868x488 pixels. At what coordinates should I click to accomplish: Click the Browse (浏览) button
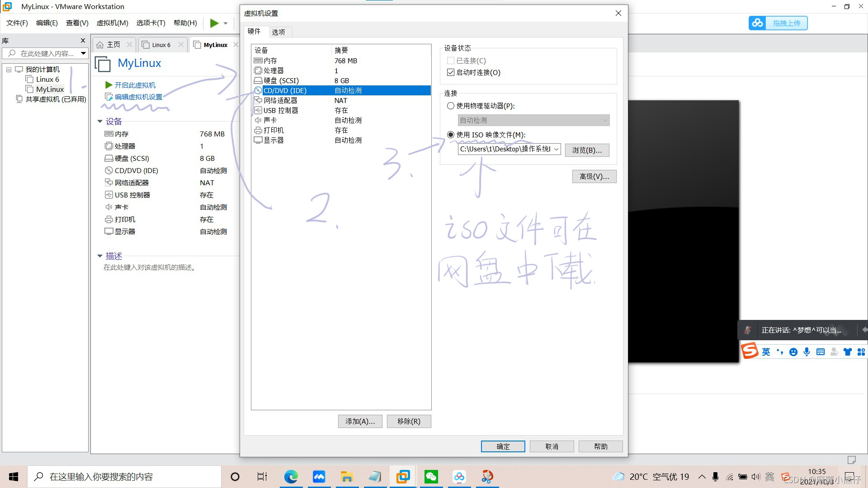click(587, 150)
